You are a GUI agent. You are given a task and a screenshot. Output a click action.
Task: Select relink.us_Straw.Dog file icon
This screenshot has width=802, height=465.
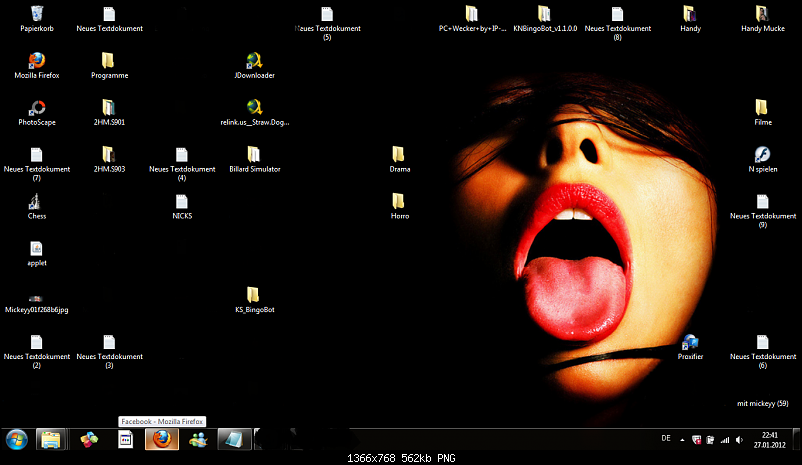[x=255, y=113]
